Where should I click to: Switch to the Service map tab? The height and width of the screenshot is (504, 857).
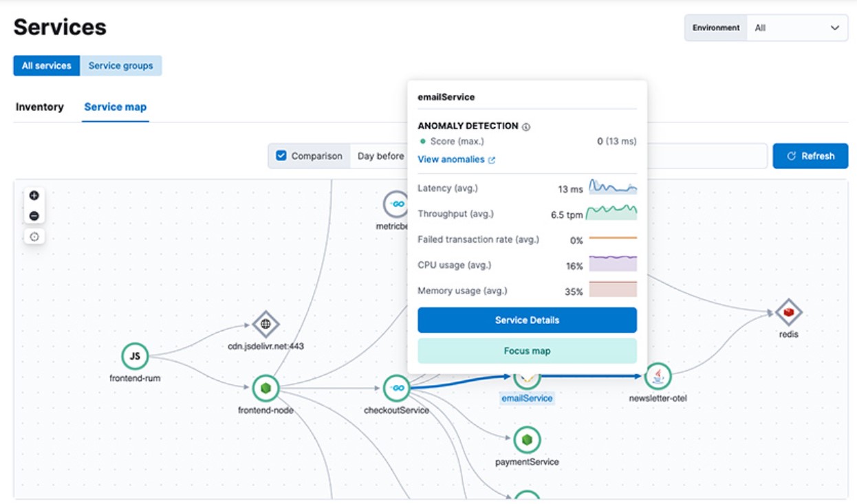(116, 107)
